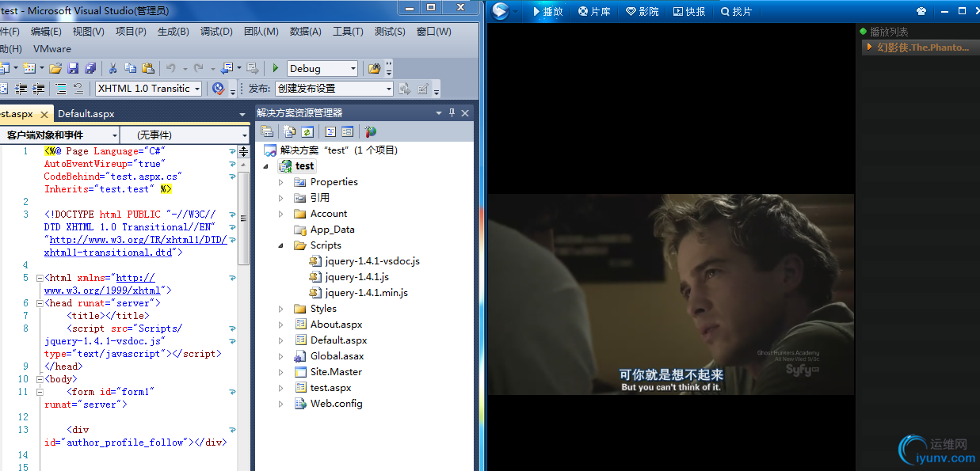Screen dimensions: 980x471
Task: Click the skin shirt icon in player
Action: 921,11
